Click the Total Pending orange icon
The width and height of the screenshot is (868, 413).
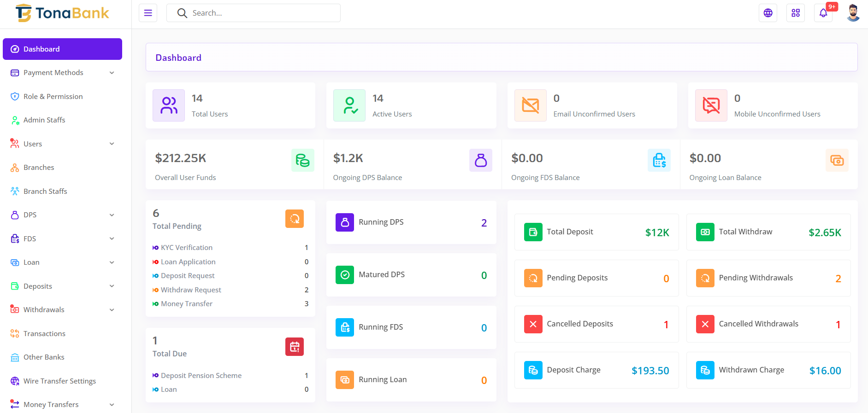[295, 219]
